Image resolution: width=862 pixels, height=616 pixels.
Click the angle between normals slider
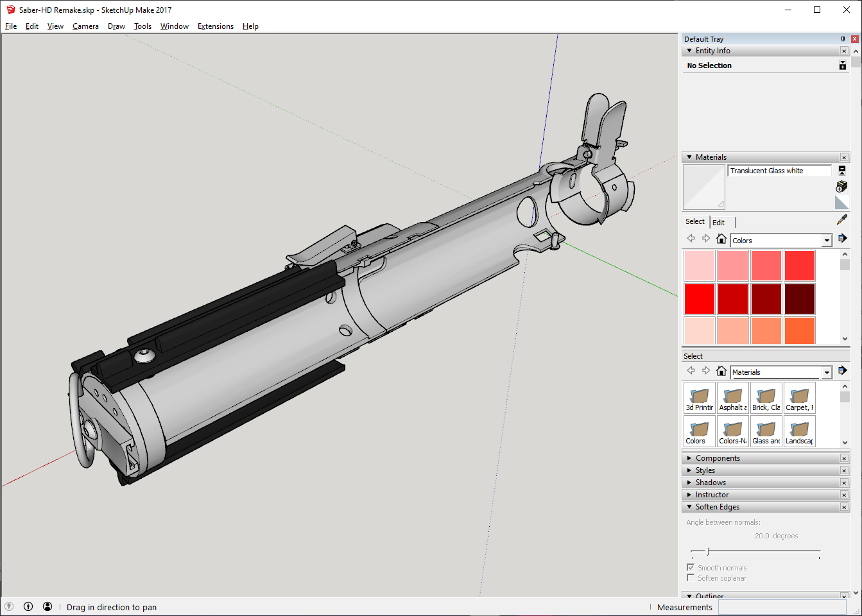click(755, 551)
